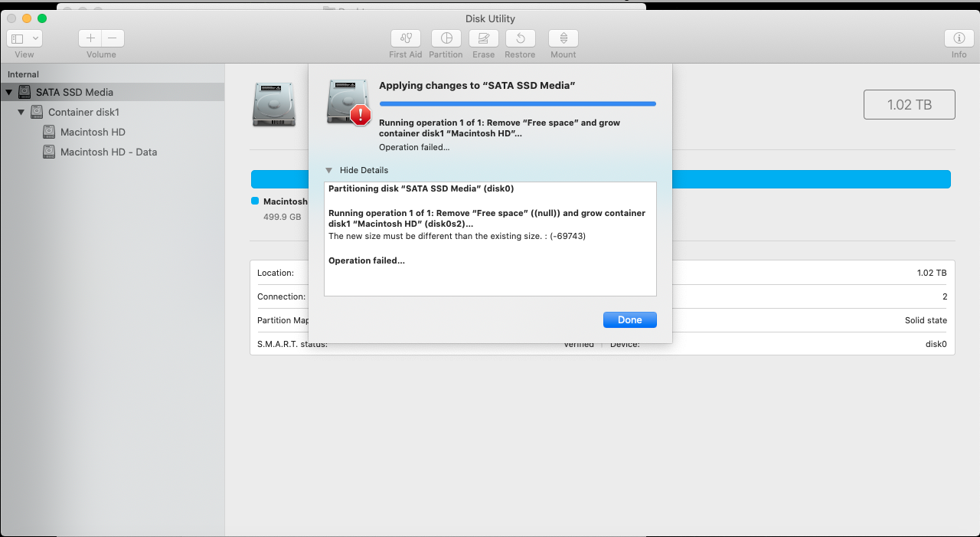Viewport: 980px width, 537px height.
Task: Click the operation progress bar in dialog
Action: [x=518, y=103]
